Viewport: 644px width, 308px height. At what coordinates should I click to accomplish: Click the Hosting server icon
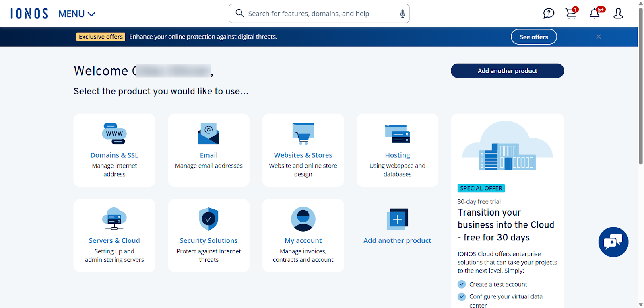pos(397,133)
